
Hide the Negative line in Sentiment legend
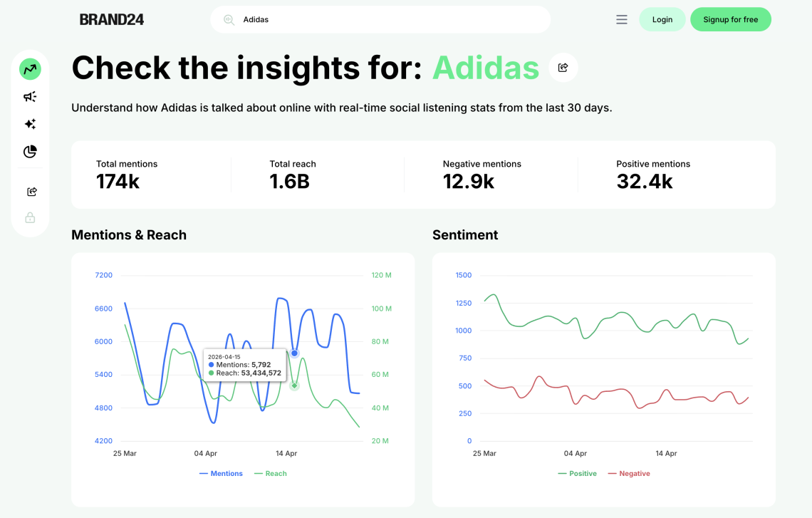[629, 474]
